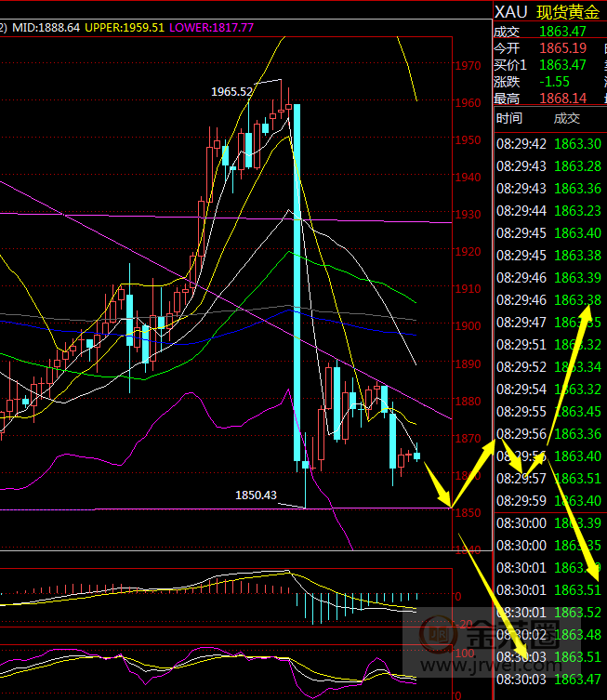Click the 08:29:54 time entry
The image size is (607, 700).
tap(521, 390)
